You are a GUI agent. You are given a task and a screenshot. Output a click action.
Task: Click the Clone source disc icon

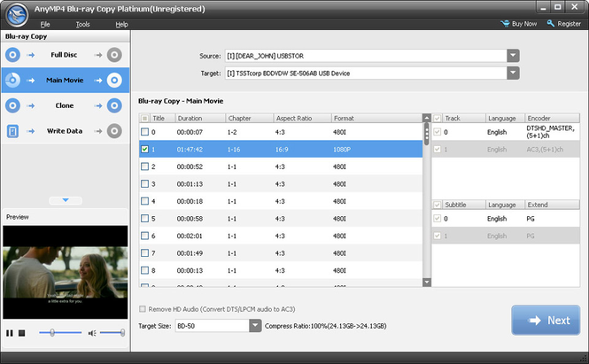pyautogui.click(x=12, y=105)
